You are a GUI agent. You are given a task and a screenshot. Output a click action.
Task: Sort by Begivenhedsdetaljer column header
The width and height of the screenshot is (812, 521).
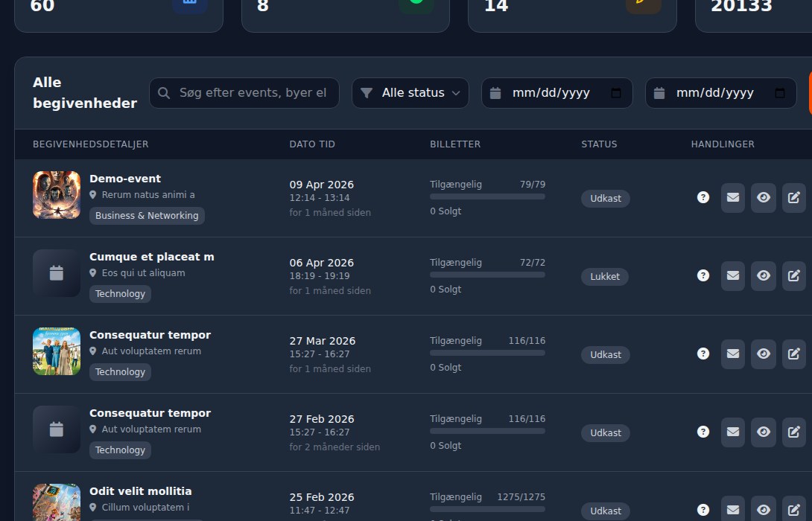[91, 144]
